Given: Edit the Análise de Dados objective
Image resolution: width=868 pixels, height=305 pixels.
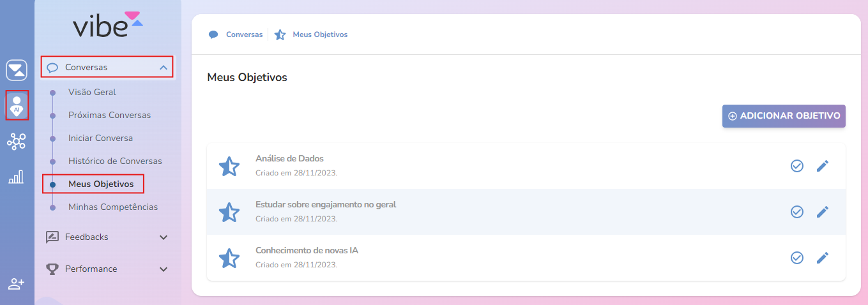Looking at the screenshot, I should click(x=823, y=166).
